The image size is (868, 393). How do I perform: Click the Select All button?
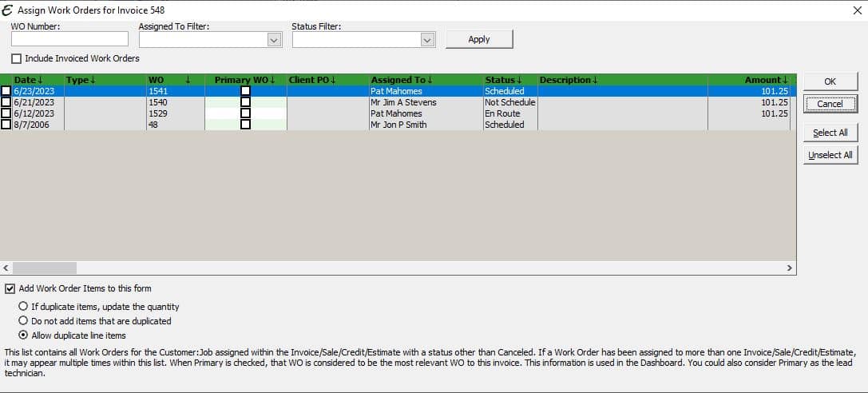(830, 133)
